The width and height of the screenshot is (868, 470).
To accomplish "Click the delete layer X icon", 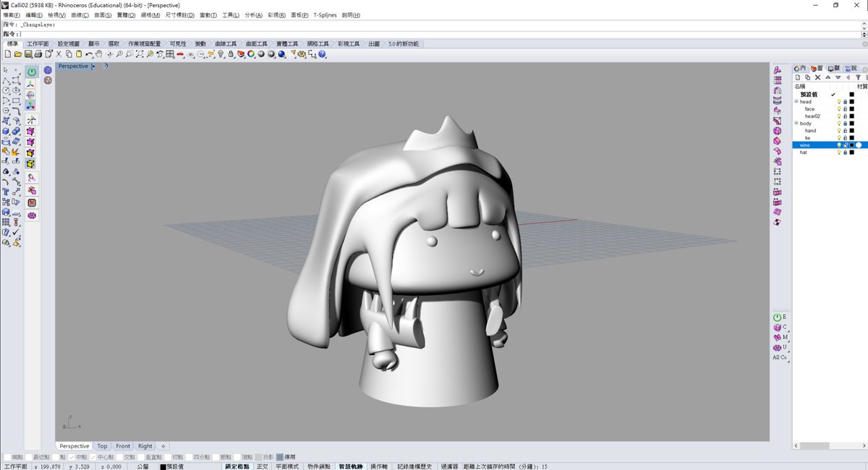I will (x=817, y=77).
